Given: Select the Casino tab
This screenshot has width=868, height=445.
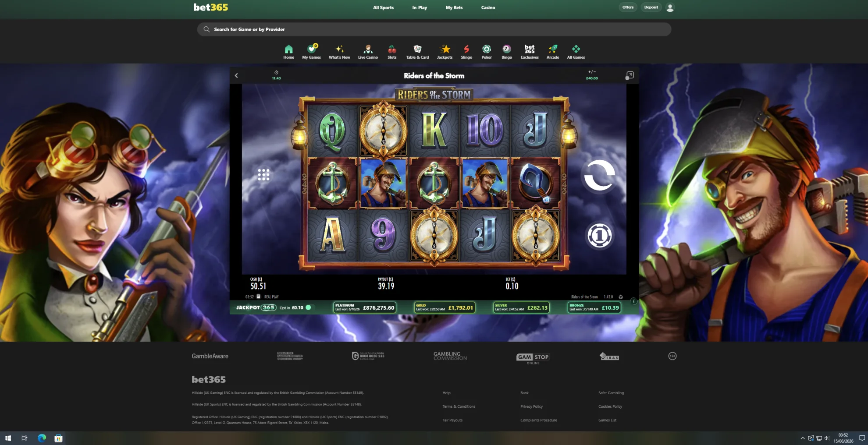Looking at the screenshot, I should (x=488, y=7).
